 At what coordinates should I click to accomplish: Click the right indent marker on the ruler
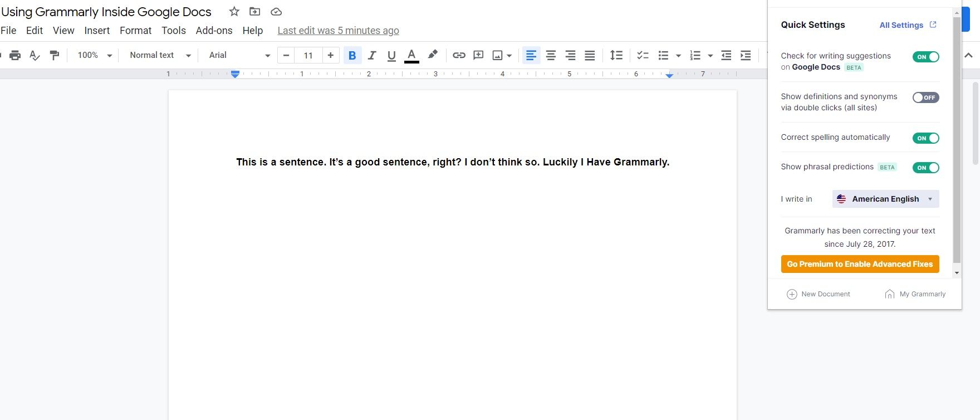669,75
